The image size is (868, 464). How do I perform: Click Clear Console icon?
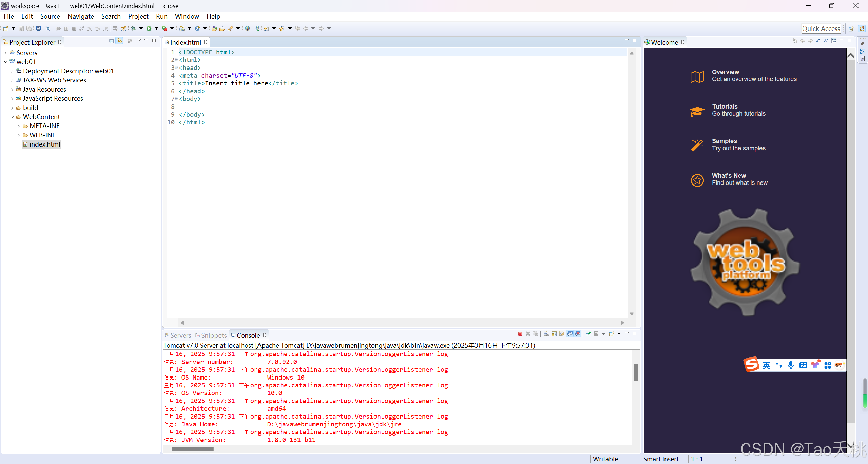point(546,334)
